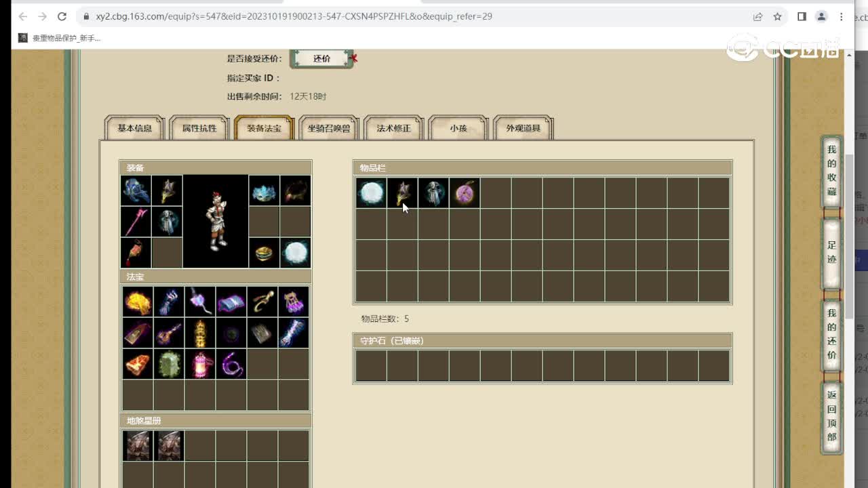Open the Chrome profile avatar
Viewport: 868px width, 488px height.
[821, 16]
